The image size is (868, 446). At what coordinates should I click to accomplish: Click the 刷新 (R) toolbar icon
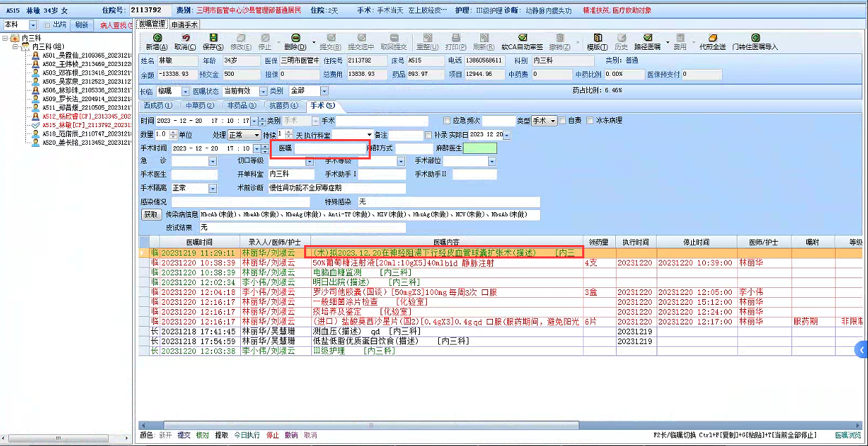coord(483,38)
